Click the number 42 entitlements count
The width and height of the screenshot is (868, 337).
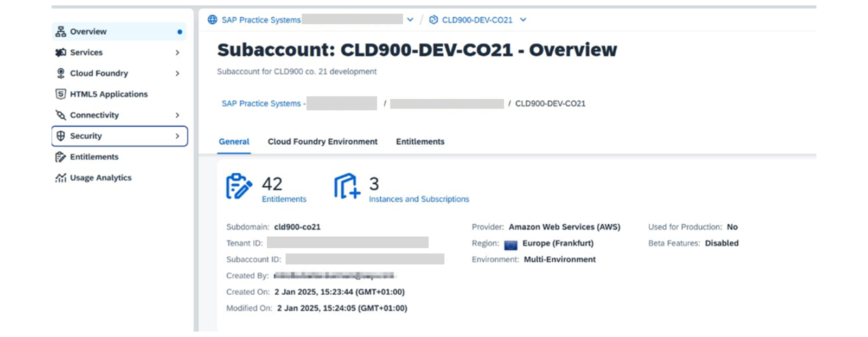tap(272, 184)
